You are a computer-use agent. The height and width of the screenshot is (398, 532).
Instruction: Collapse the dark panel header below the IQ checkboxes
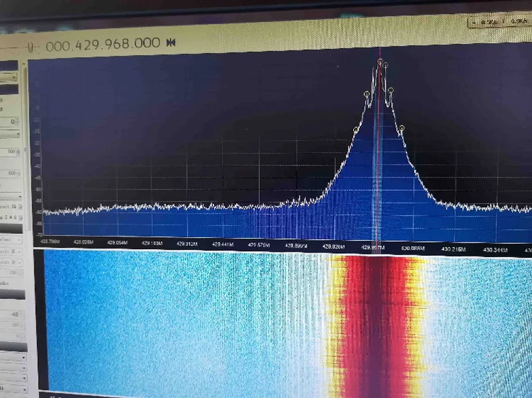[x=11, y=229]
